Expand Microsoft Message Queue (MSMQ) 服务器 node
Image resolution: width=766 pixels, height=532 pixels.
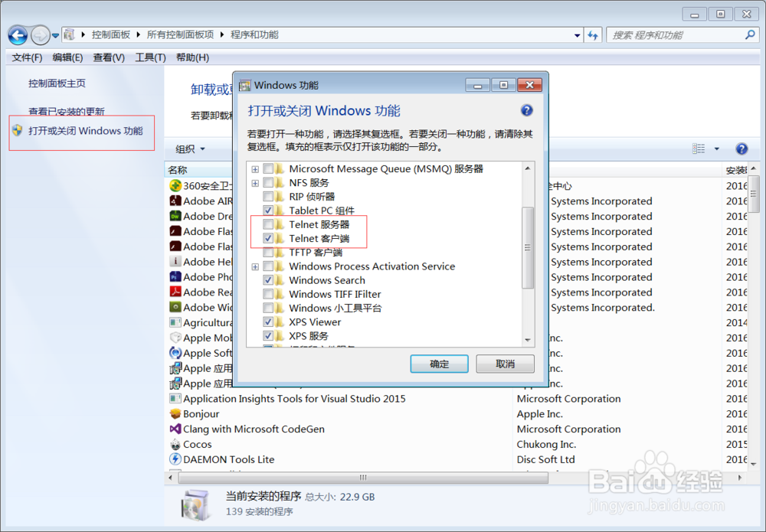coord(255,169)
